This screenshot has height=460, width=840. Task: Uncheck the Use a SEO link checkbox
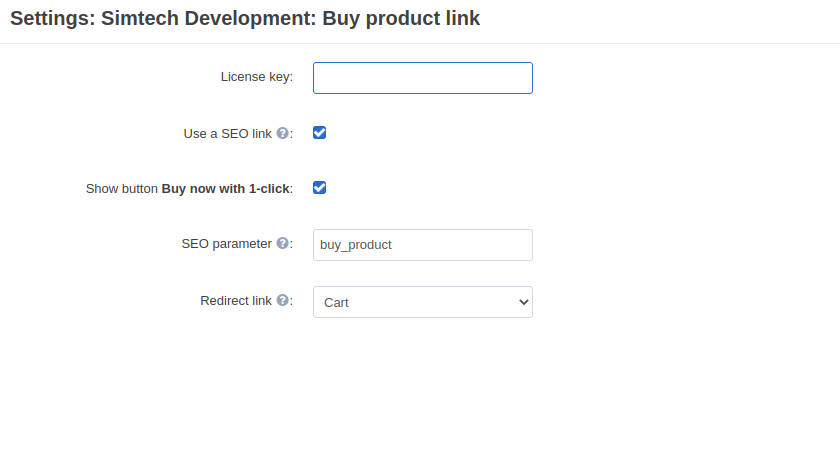[x=319, y=133]
